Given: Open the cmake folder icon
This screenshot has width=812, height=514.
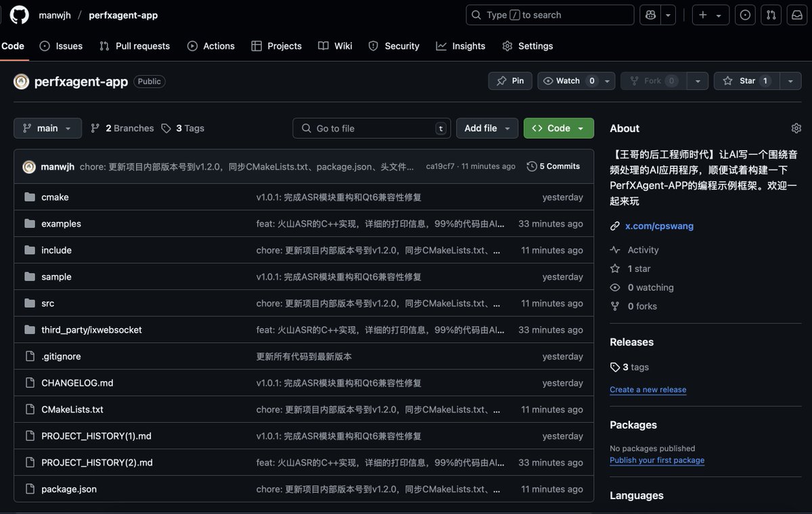Looking at the screenshot, I should 29,197.
